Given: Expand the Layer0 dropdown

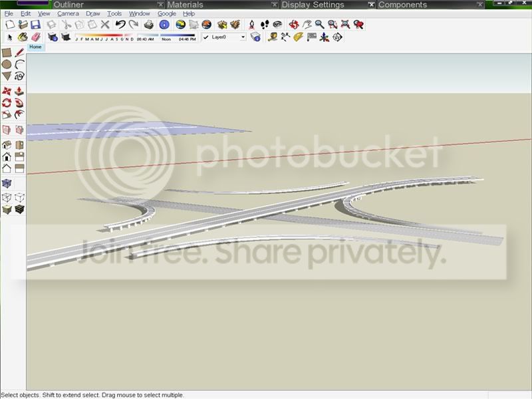Looking at the screenshot, I should 243,37.
